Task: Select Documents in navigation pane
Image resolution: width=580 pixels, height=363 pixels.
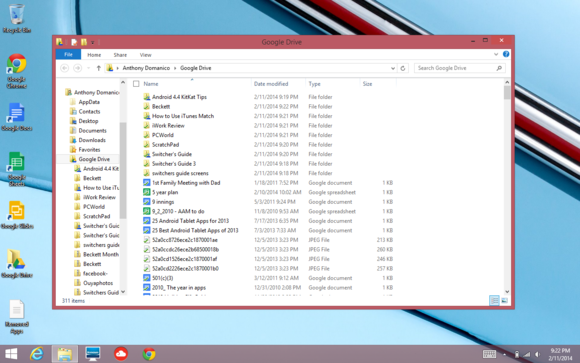Action: click(x=92, y=131)
